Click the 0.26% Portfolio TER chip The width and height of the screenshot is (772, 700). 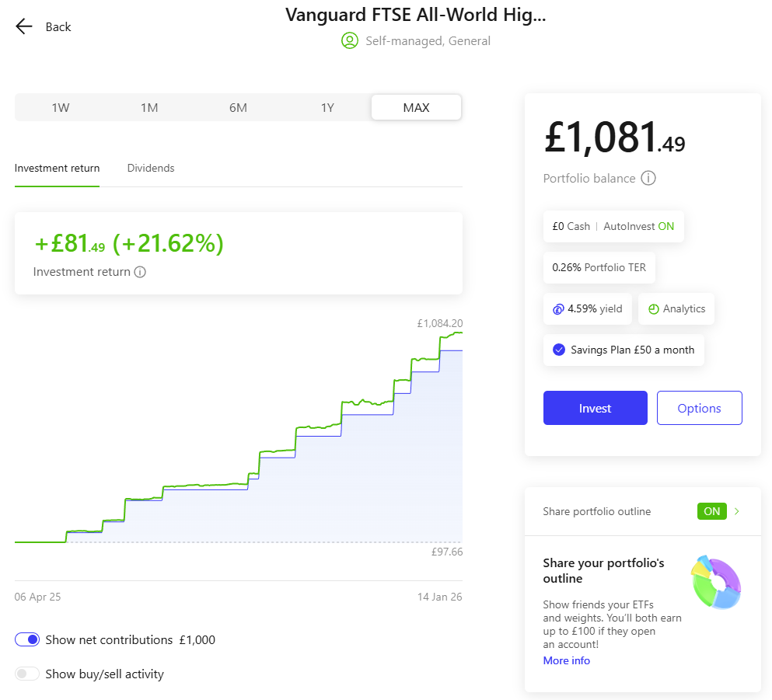pos(599,267)
